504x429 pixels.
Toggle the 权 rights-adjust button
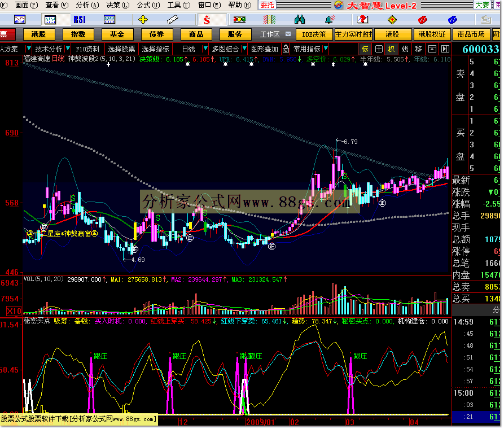point(391,49)
